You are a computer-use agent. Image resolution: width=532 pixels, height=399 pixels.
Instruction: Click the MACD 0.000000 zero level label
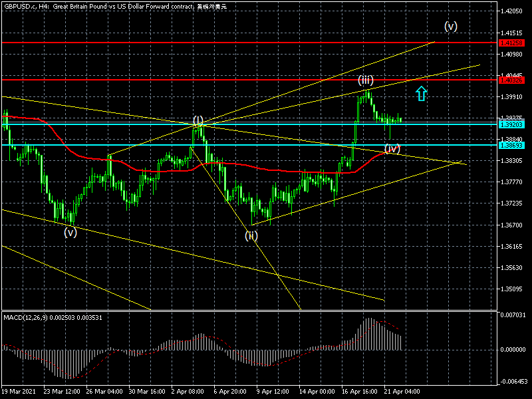click(513, 350)
